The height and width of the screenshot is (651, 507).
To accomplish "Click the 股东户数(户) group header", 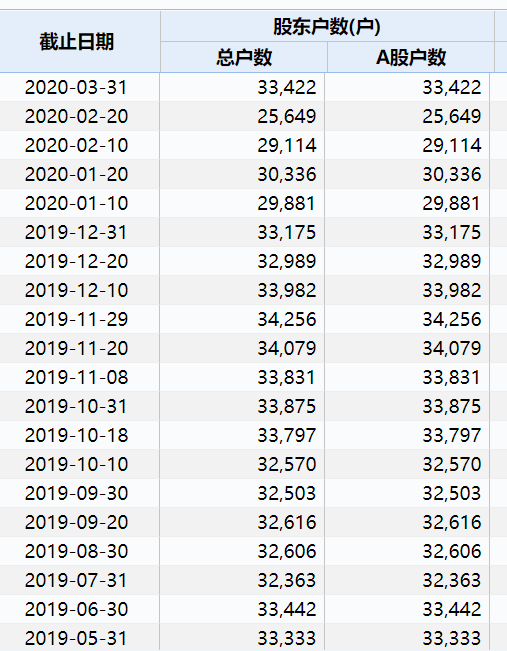I will pos(327,27).
